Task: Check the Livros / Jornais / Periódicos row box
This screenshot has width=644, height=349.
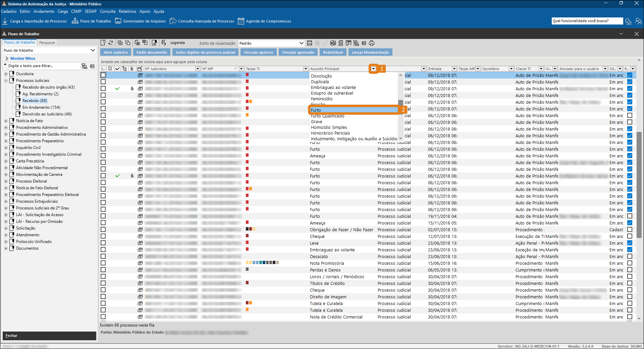Action: (x=103, y=277)
